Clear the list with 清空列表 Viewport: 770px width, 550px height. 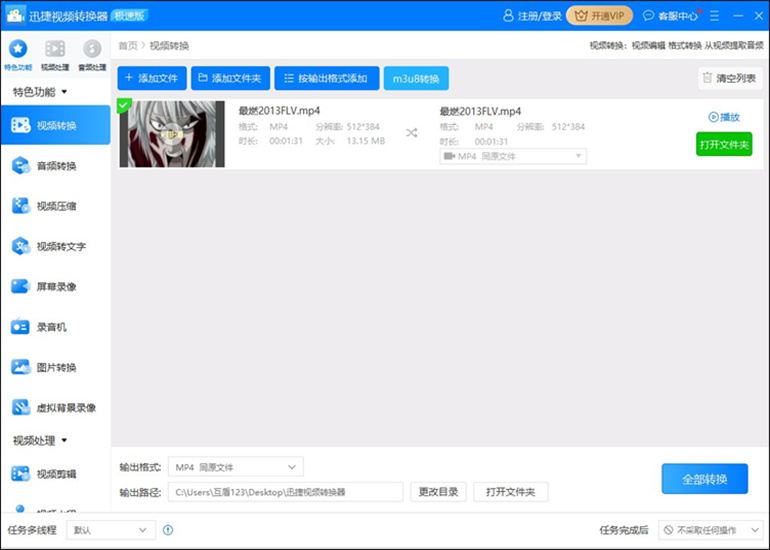pyautogui.click(x=730, y=78)
